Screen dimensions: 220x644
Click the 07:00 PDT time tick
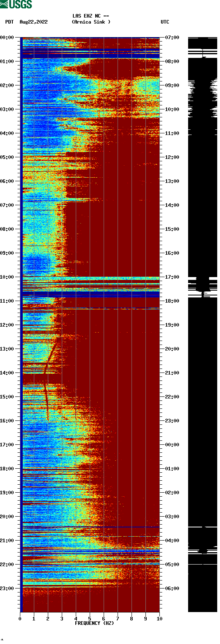pyautogui.click(x=7, y=205)
